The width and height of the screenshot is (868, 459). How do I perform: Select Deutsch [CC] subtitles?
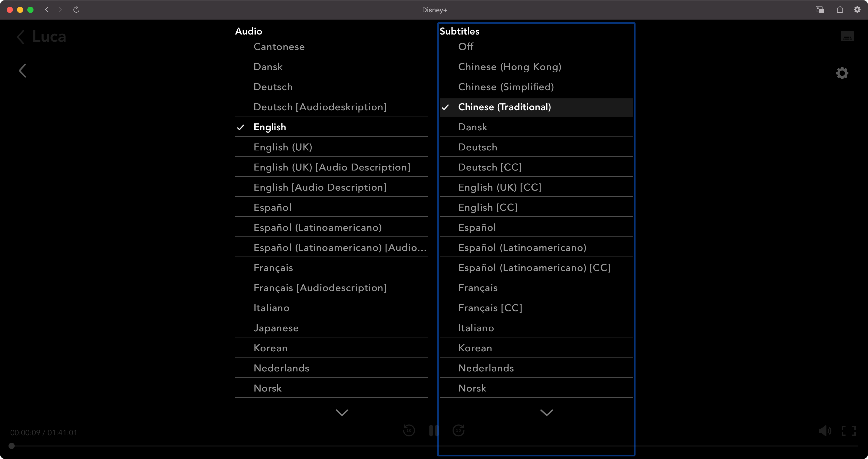pyautogui.click(x=536, y=167)
